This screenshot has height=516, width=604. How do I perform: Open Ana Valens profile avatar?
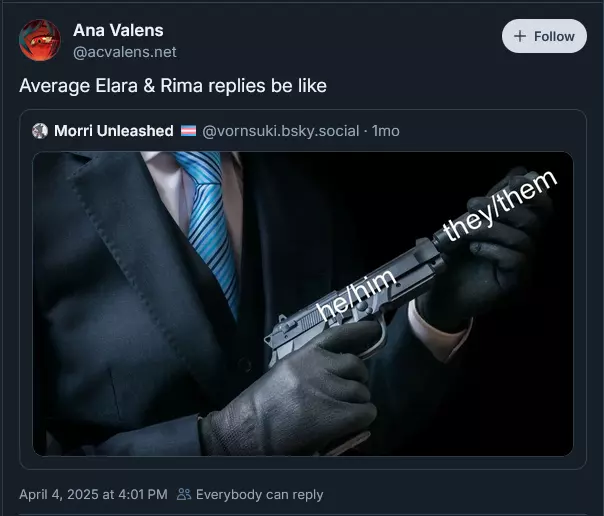coord(40,40)
